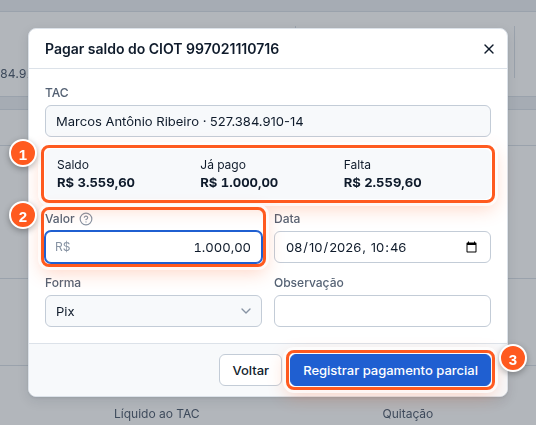Viewport: 536px width, 425px height.
Task: Click the Valor help question-mark icon
Action: pos(86,219)
